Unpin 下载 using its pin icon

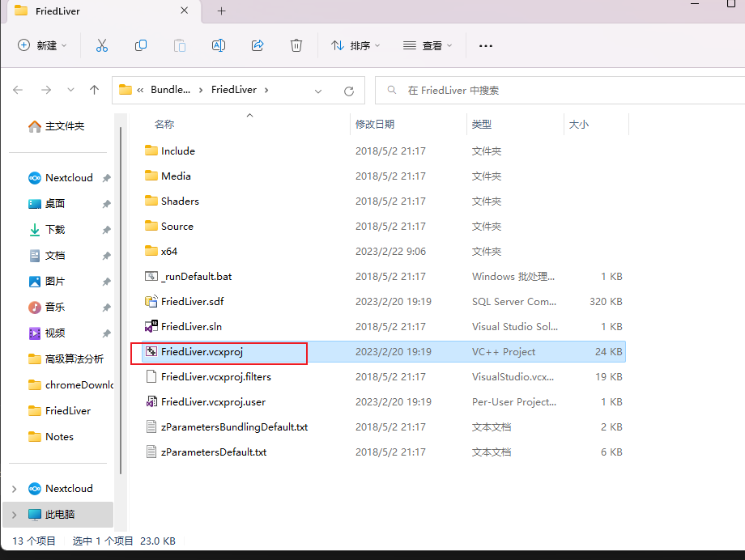tap(106, 230)
